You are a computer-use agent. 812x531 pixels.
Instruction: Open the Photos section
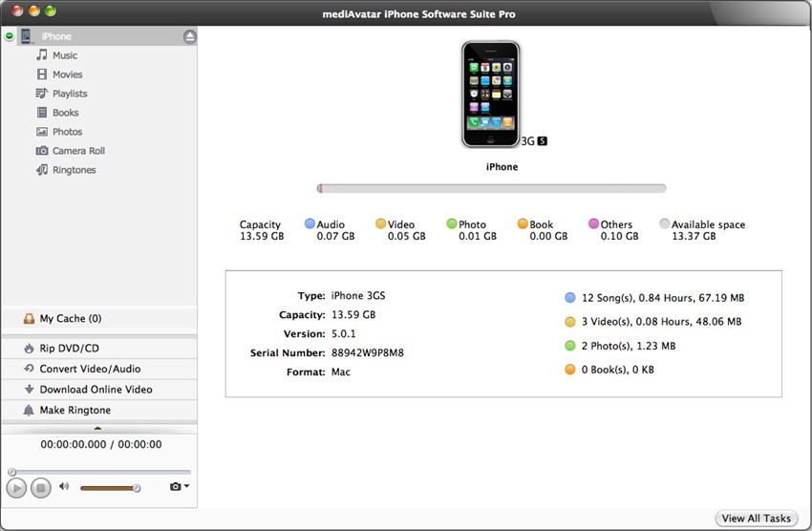67,132
